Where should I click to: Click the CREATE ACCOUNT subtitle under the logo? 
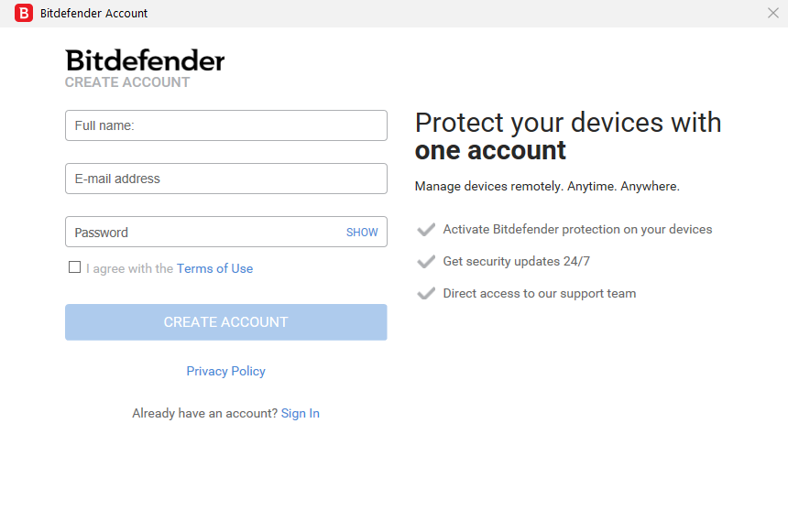(127, 82)
